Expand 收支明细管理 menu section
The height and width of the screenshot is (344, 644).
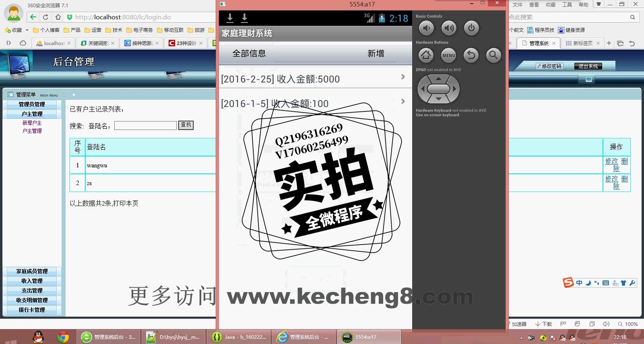[32, 300]
